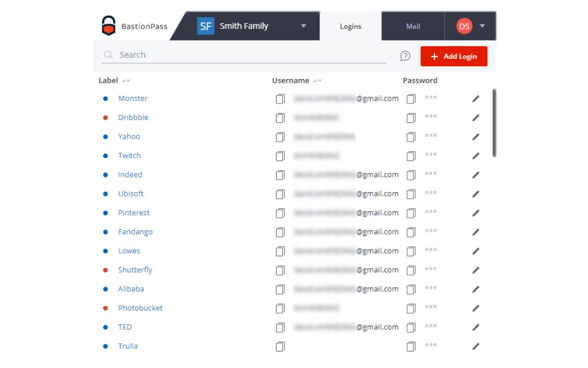588x368 pixels.
Task: Edit the Monster login entry
Action: pos(476,98)
